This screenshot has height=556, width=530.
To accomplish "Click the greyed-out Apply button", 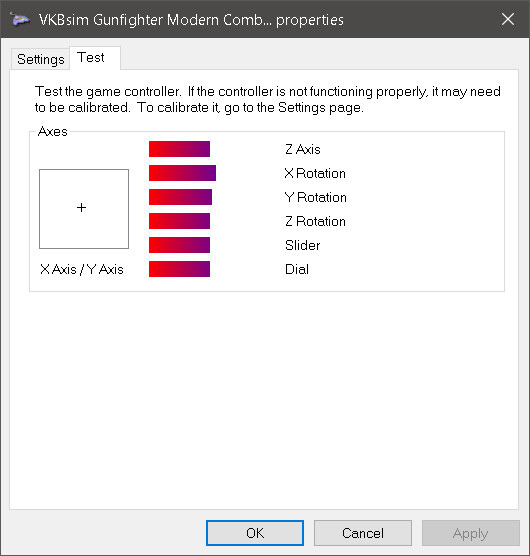I will click(470, 533).
